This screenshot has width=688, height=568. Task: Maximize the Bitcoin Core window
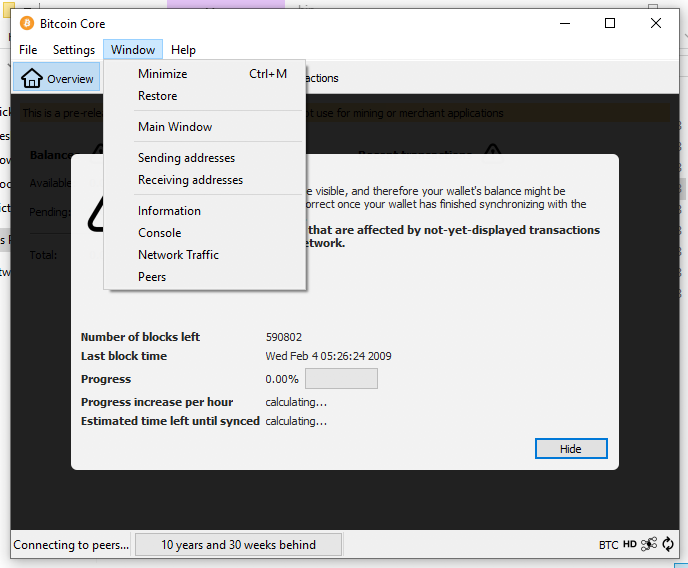(610, 23)
